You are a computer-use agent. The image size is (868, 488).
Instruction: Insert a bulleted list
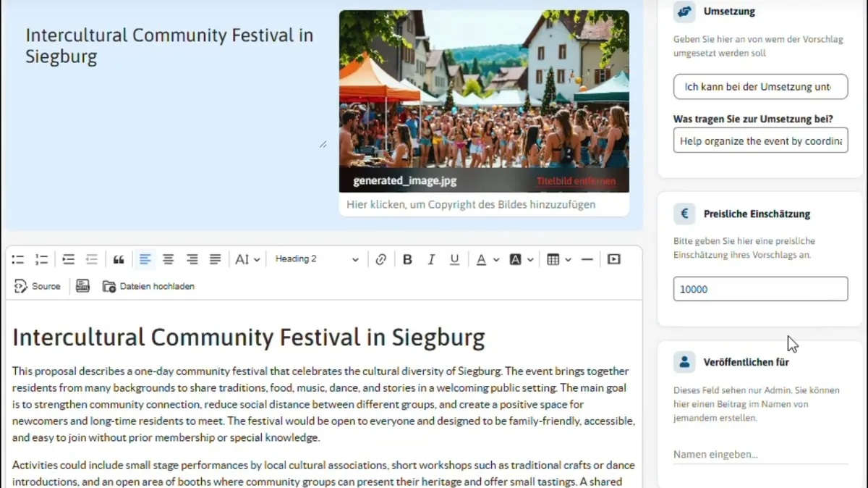[x=18, y=259]
